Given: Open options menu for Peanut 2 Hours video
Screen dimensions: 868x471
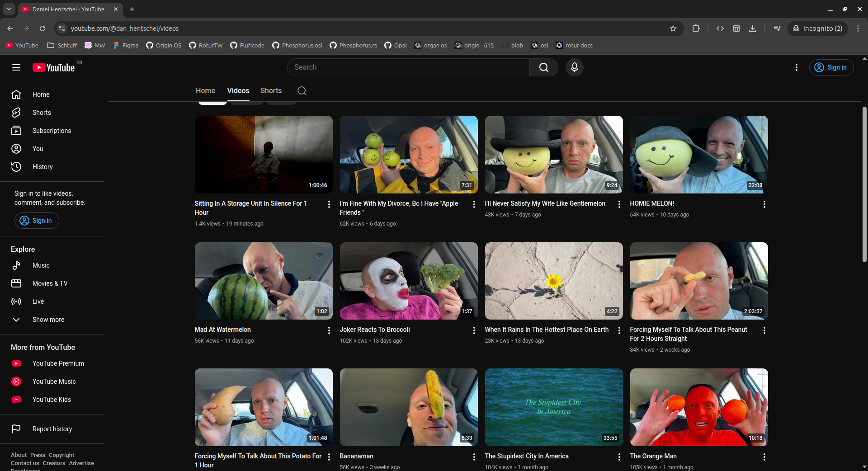Looking at the screenshot, I should (764, 330).
